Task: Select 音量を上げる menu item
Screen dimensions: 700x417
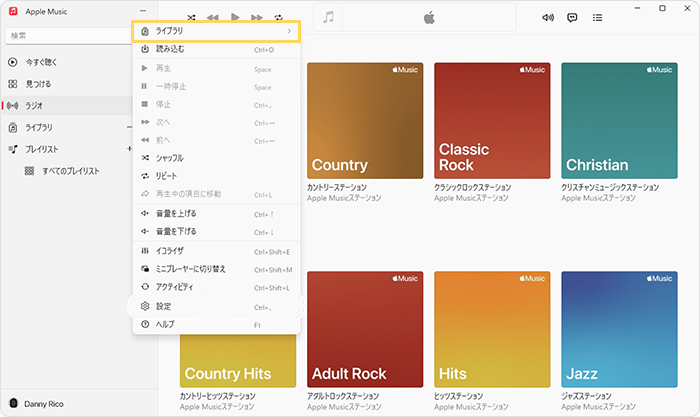Action: coord(216,214)
